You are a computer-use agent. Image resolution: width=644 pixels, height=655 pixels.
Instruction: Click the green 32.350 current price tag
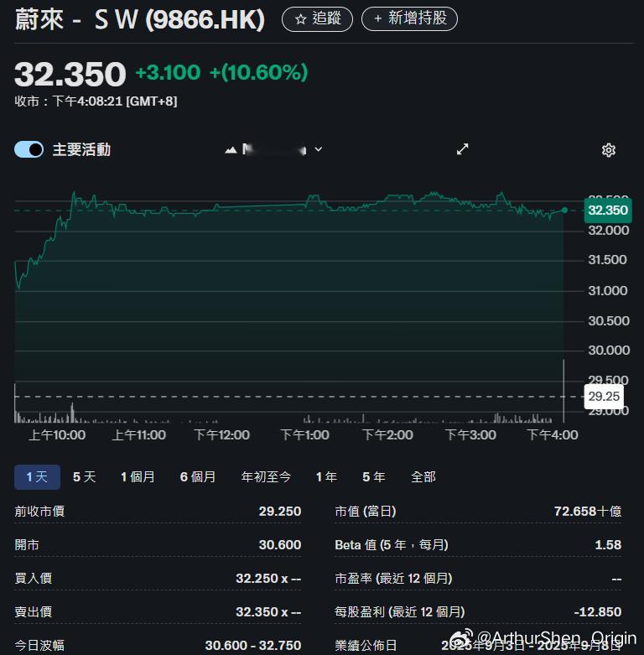coord(608,211)
